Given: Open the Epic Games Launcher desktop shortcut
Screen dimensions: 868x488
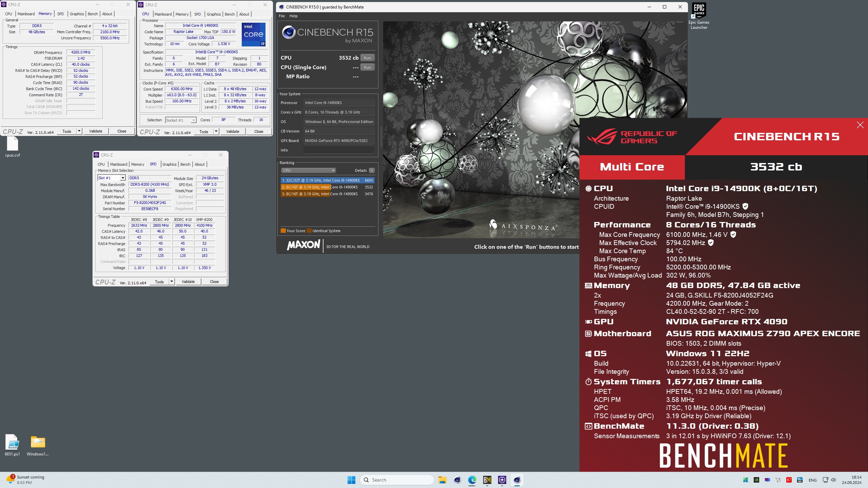Looking at the screenshot, I should click(699, 16).
